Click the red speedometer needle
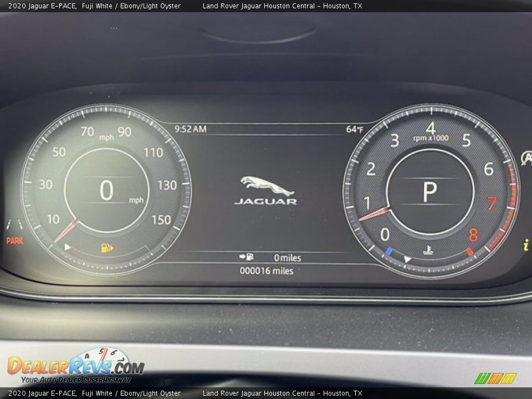The image size is (532, 399). (65, 232)
